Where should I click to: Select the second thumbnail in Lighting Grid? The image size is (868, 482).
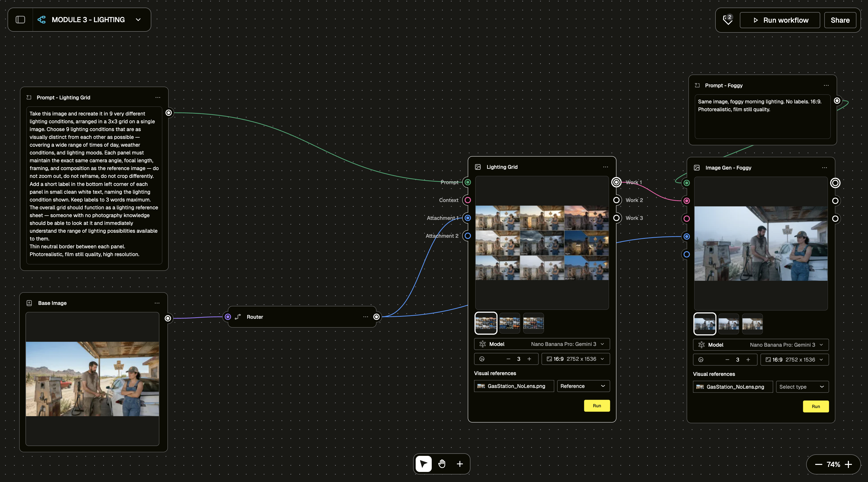coord(509,323)
